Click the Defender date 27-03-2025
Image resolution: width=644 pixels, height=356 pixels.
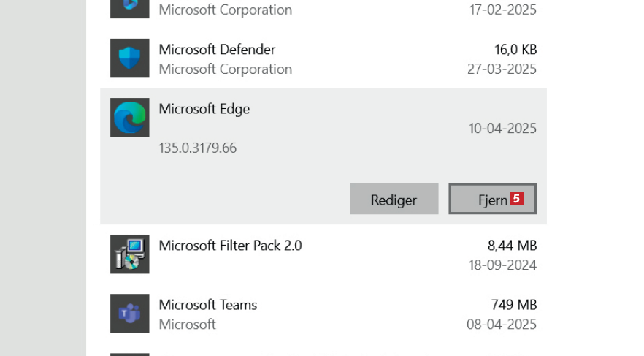tap(502, 69)
